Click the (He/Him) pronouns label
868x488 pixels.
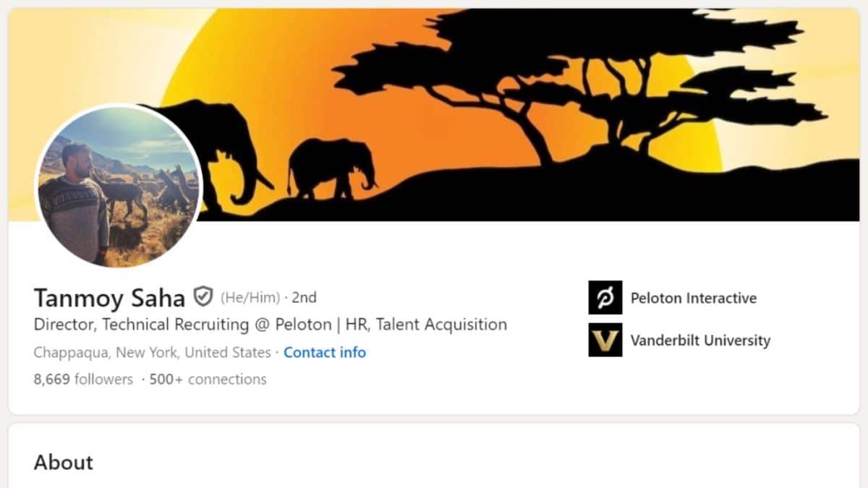click(x=250, y=297)
